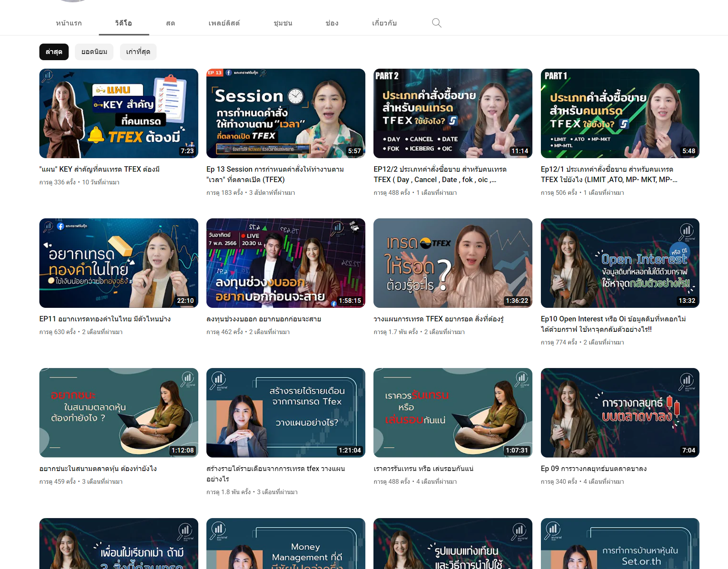Viewport: 728px width, 569px height.
Task: Open the 1:21:04 monthly income thumbnail
Action: pyautogui.click(x=286, y=413)
